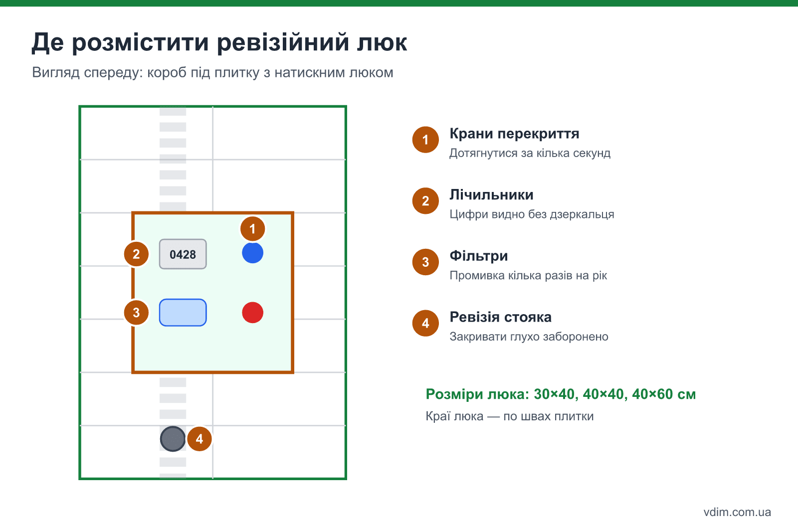Click the light-blue filter block in hatch
This screenshot has width=798, height=532.
tap(183, 313)
